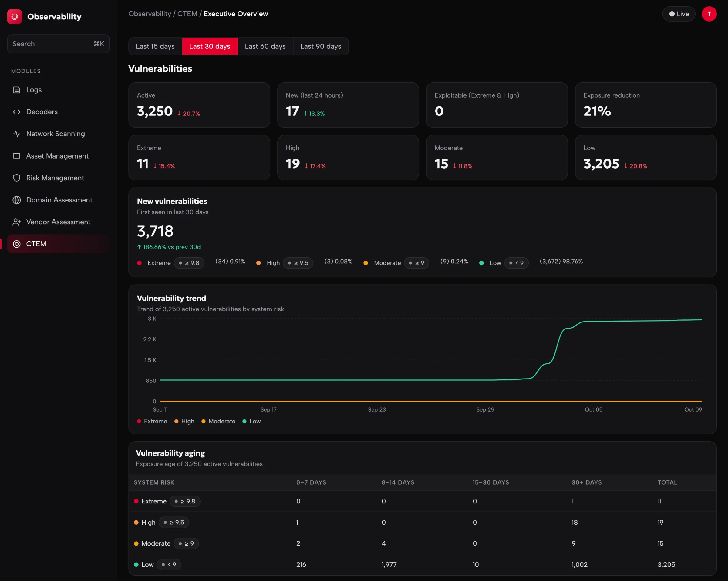Image resolution: width=728 pixels, height=581 pixels.
Task: Click the Moderate legend color dot in trend
Action: [203, 421]
